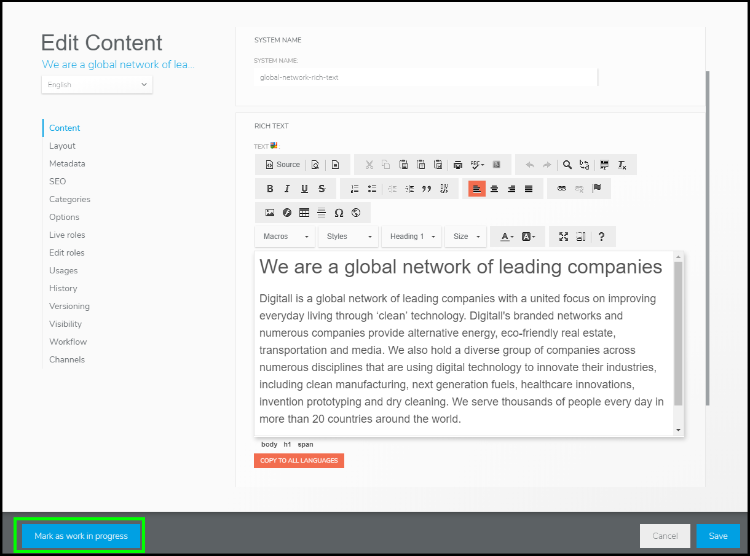The width and height of the screenshot is (750, 556).
Task: Click the Templates icon in toolbar
Action: 335,165
